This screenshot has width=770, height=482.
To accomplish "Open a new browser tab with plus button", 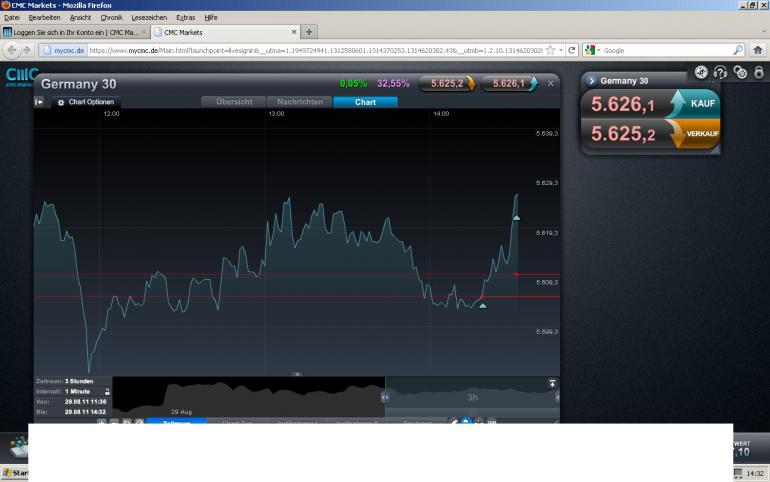I will click(309, 32).
